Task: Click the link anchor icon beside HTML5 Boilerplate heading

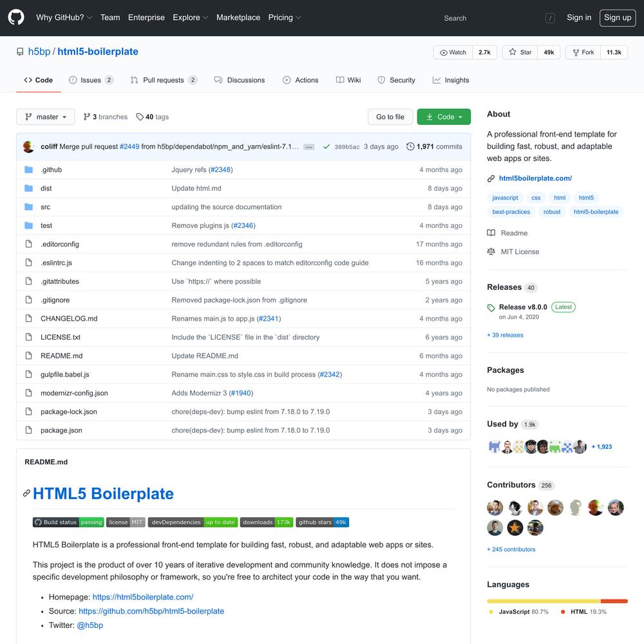Action: (x=26, y=493)
